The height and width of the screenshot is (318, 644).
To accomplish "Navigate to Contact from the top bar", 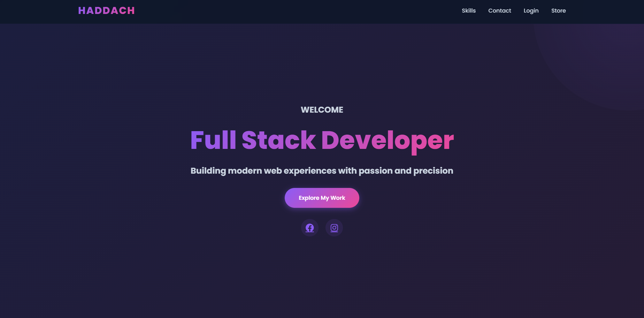I will point(500,10).
